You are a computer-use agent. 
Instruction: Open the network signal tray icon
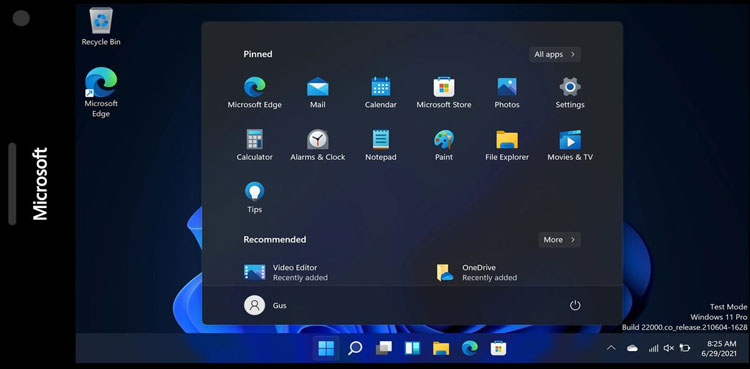click(x=653, y=348)
